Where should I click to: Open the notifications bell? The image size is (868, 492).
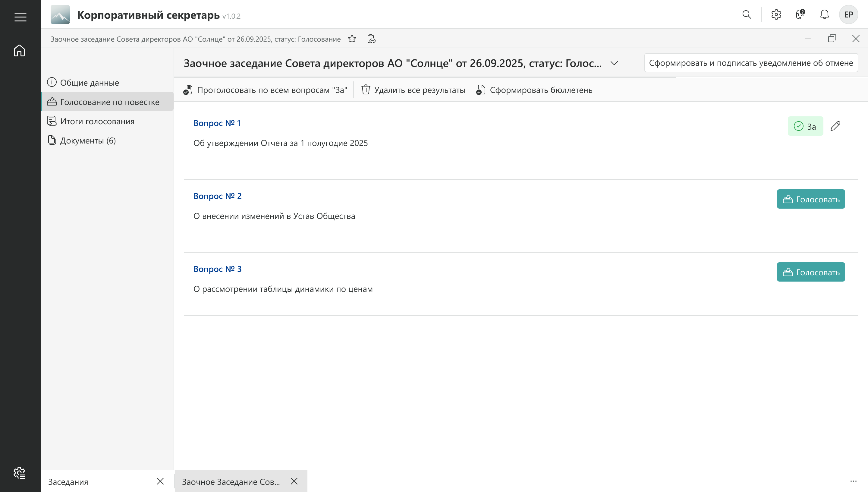(x=824, y=14)
